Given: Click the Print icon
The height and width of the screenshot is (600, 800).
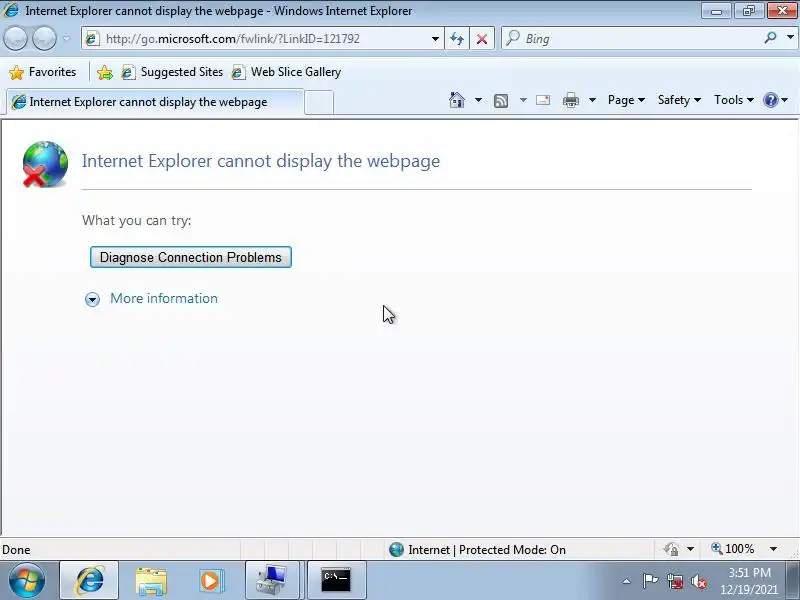Looking at the screenshot, I should click(x=570, y=101).
